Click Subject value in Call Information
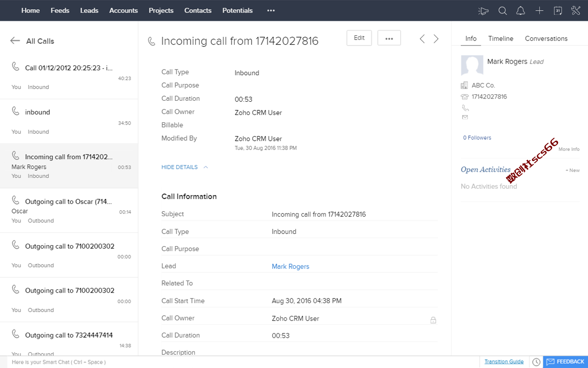 tap(319, 214)
